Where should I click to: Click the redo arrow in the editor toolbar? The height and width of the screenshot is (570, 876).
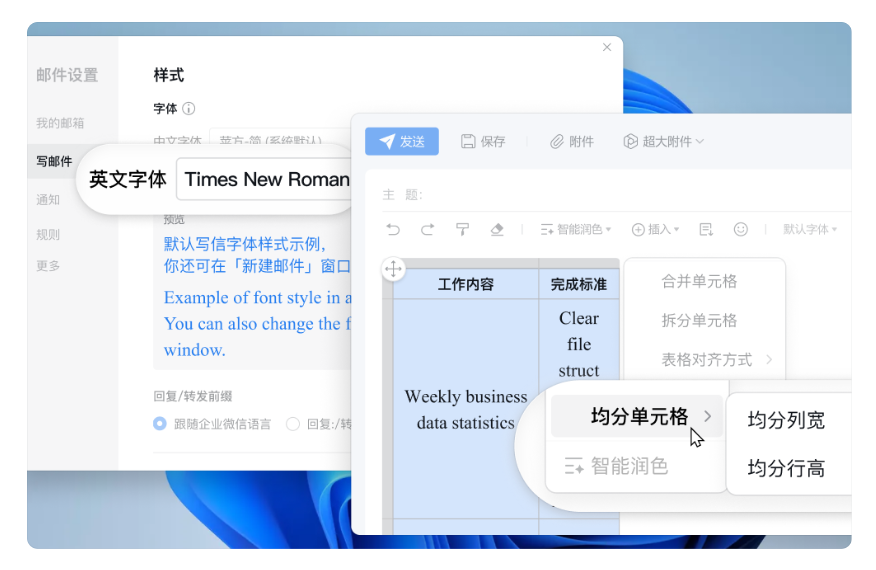click(427, 230)
